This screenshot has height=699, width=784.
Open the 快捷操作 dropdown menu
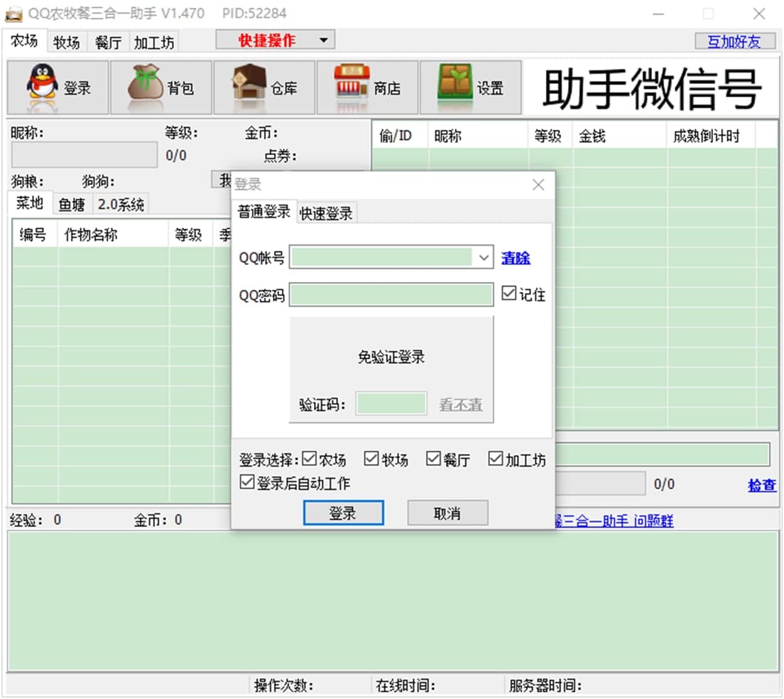tap(275, 40)
